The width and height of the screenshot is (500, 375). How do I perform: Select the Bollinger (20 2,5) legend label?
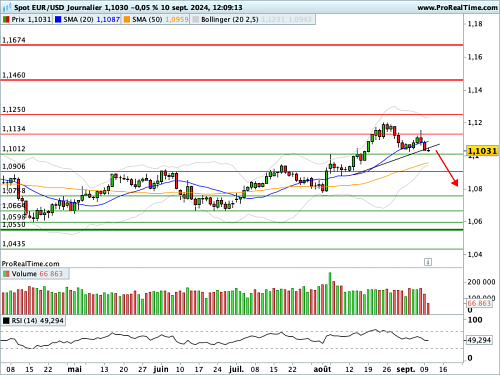coord(230,20)
